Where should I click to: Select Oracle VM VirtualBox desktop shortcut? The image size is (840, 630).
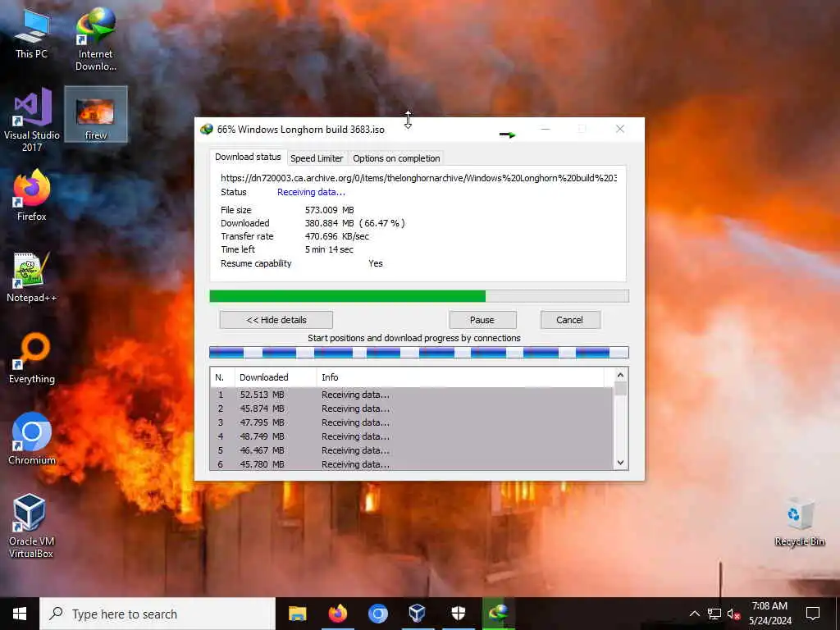(x=31, y=526)
